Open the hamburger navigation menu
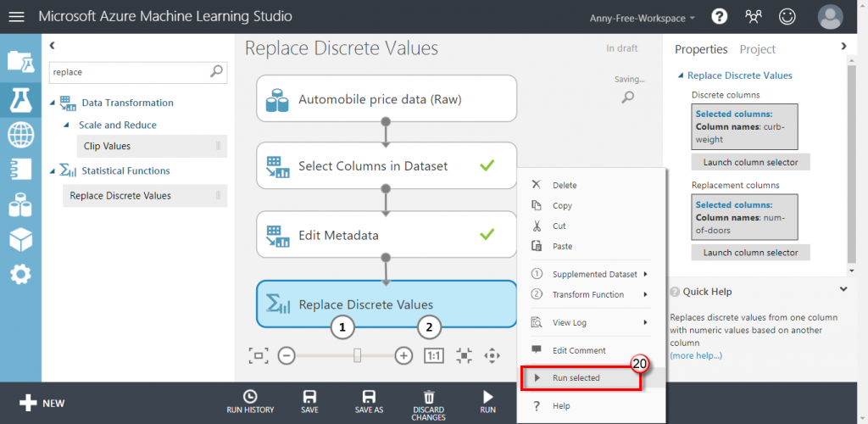Viewport: 868px width, 424px height. click(x=17, y=16)
